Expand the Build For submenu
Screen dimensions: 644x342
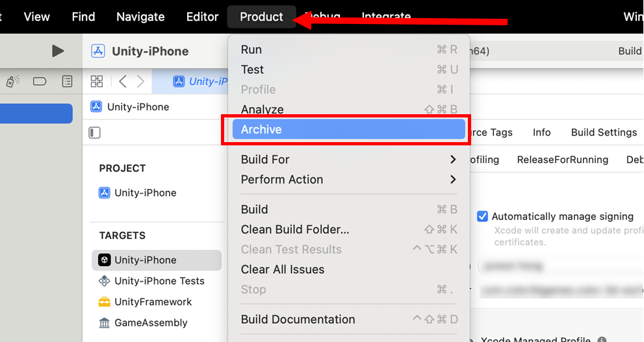(349, 160)
